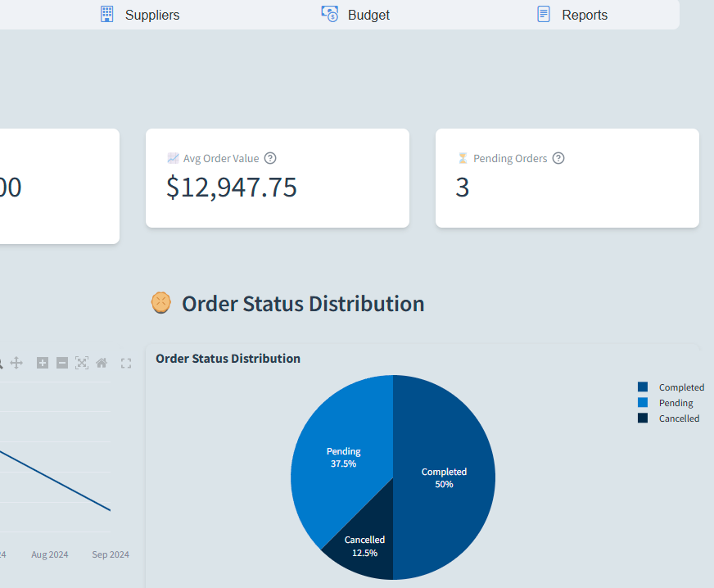Click the Autoscale chart icon
Image resolution: width=714 pixels, height=588 pixels.
coord(82,363)
